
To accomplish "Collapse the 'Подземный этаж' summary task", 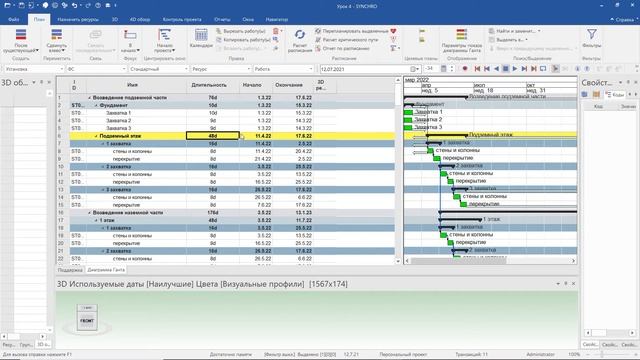I will pos(96,136).
